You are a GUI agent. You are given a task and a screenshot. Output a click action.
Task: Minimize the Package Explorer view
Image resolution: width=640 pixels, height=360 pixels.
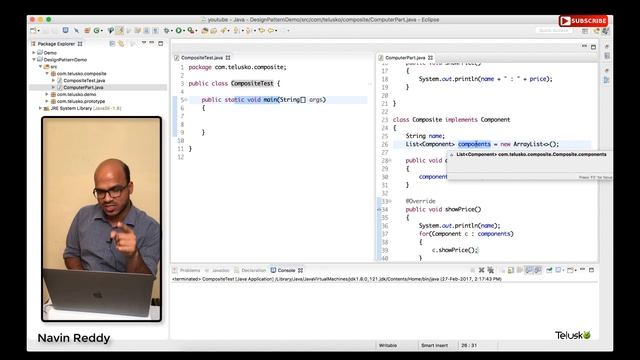coord(152,42)
